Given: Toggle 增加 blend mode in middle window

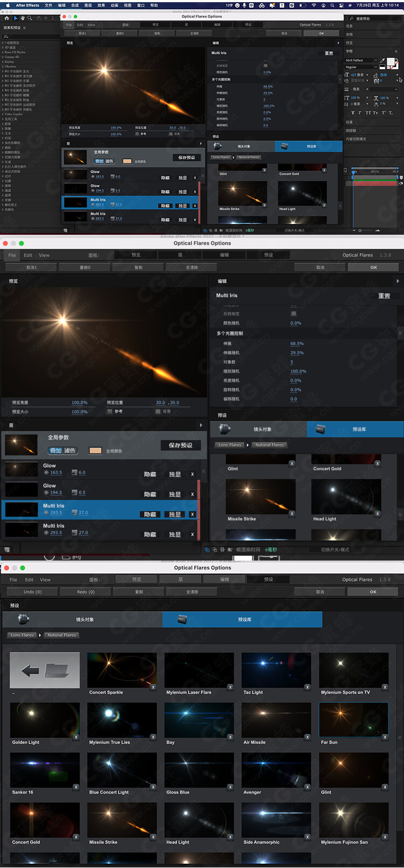Looking at the screenshot, I should pyautogui.click(x=55, y=451).
